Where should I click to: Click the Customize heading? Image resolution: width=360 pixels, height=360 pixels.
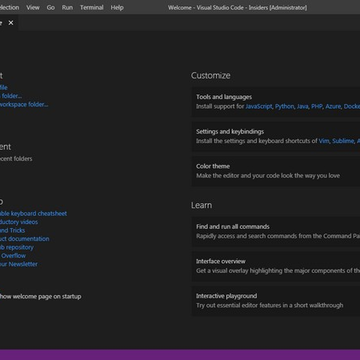211,76
